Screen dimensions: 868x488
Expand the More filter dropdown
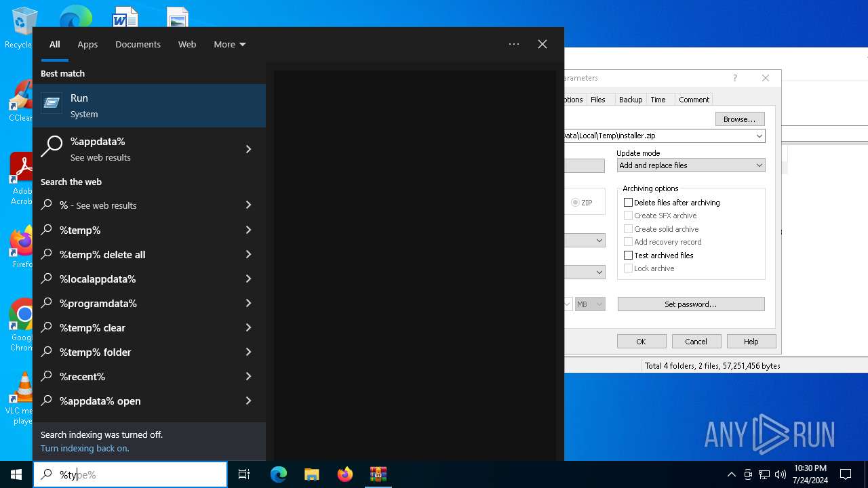click(230, 44)
